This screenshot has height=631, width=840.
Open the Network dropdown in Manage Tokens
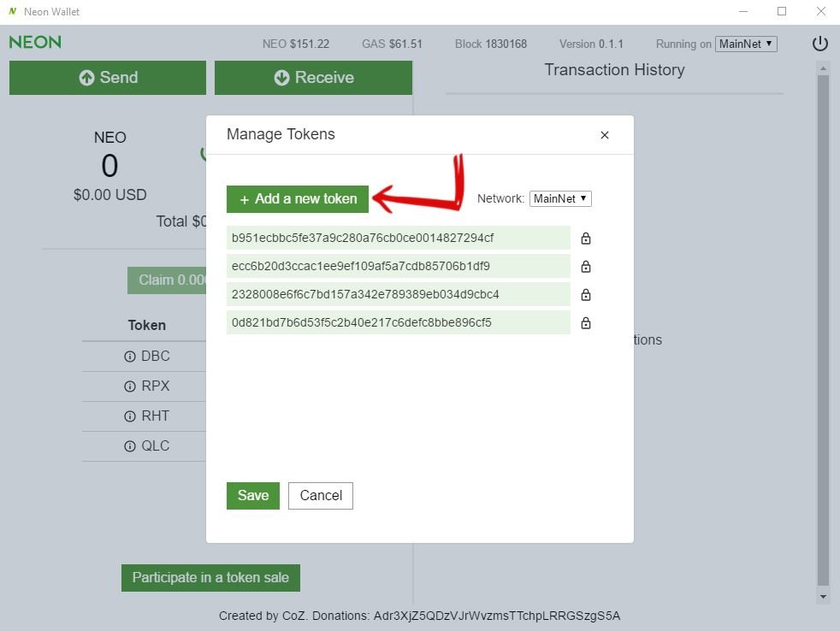[559, 198]
